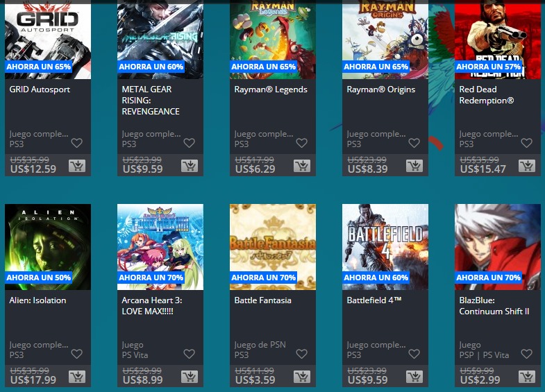Toggle wishlist heart for Arcana Heart 3
The width and height of the screenshot is (545, 392).
click(189, 354)
